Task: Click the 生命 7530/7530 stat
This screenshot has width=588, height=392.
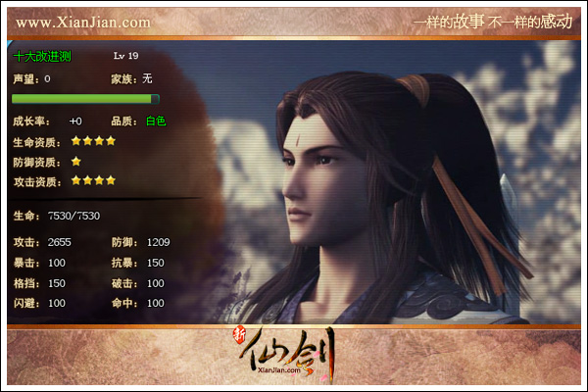Action: 57,216
